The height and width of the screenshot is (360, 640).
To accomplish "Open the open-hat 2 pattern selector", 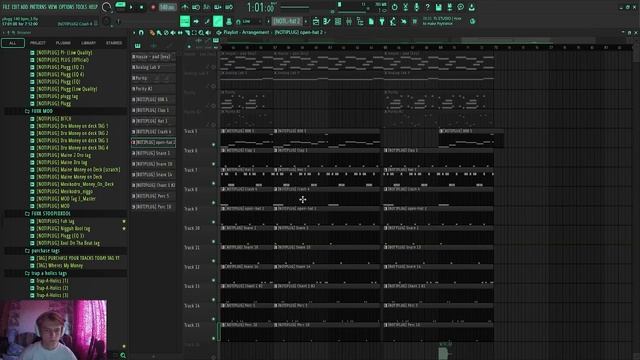I will (x=288, y=21).
